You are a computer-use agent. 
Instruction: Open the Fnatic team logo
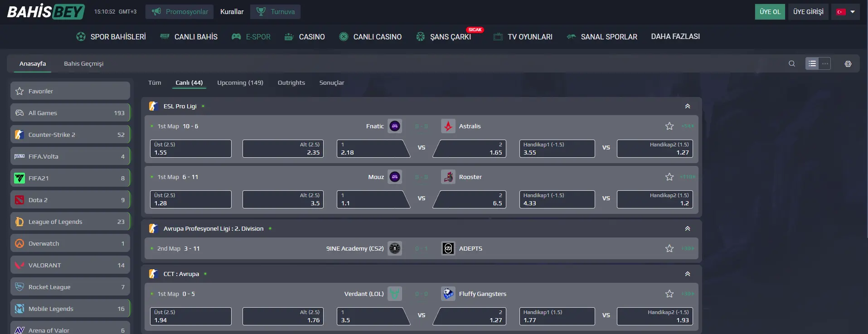tap(395, 126)
